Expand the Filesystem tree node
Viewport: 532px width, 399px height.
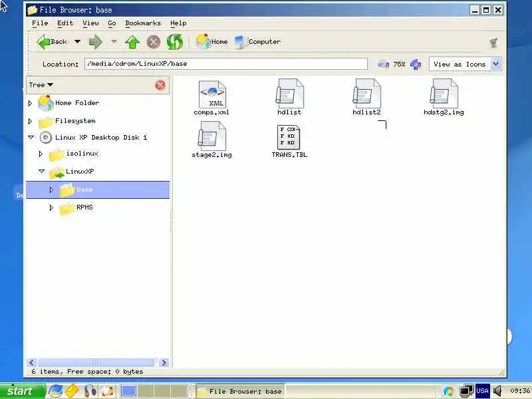pyautogui.click(x=30, y=121)
